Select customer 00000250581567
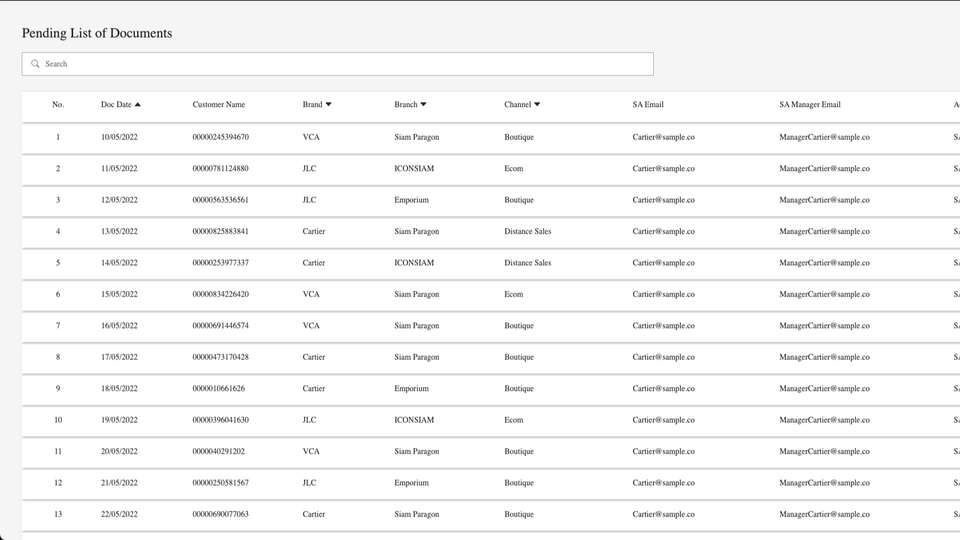The height and width of the screenshot is (540, 960). 220,483
